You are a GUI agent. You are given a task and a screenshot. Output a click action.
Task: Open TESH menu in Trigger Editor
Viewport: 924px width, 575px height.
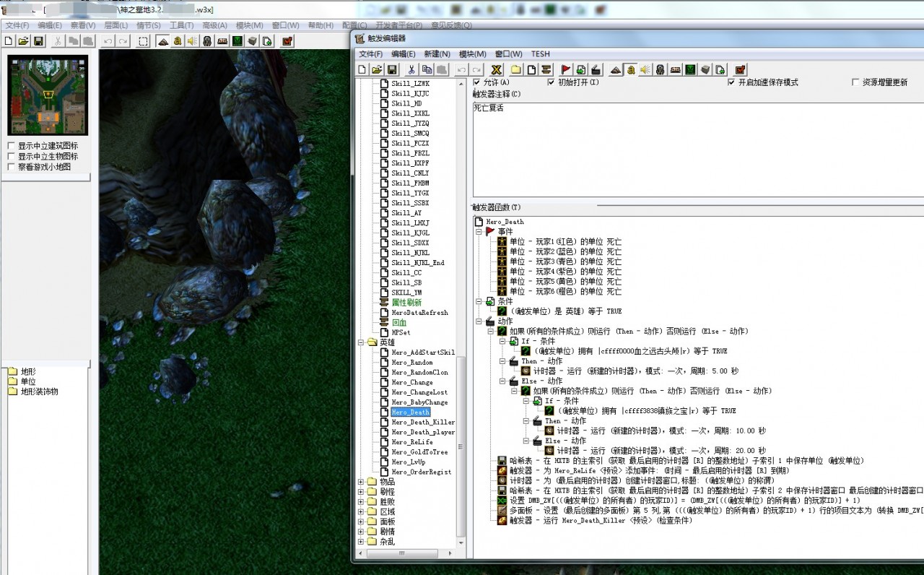click(x=540, y=54)
